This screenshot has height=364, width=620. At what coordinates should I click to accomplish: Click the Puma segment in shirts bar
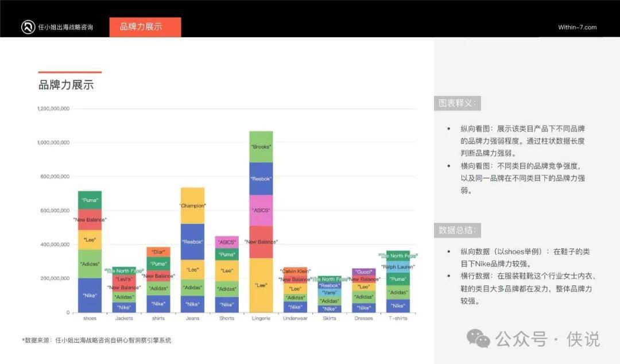tap(158, 264)
